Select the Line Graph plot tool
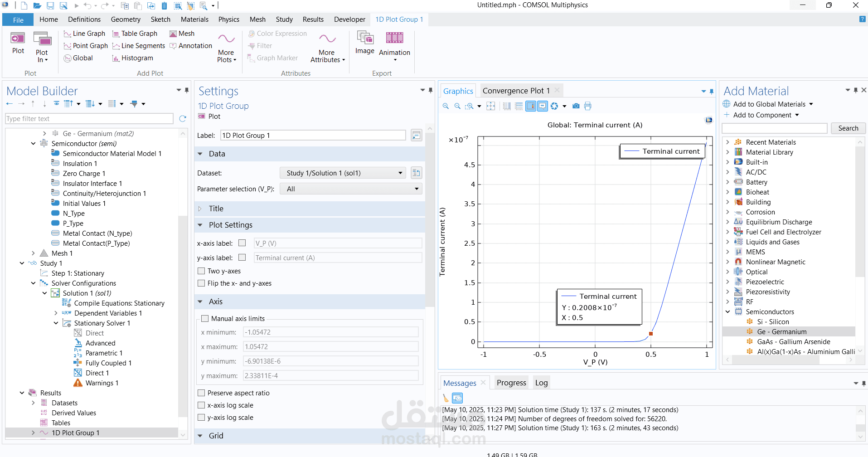The height and width of the screenshot is (457, 868). pos(84,34)
